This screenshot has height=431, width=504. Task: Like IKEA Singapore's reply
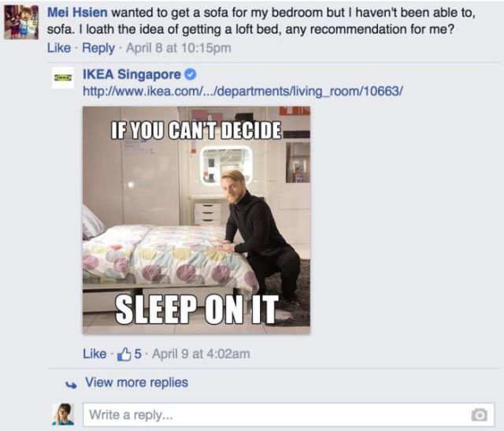(x=94, y=354)
